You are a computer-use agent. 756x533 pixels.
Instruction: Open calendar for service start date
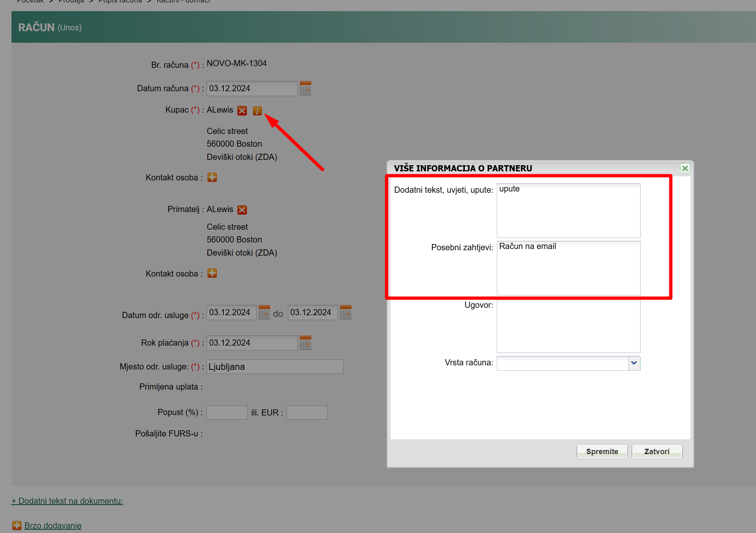pos(264,312)
